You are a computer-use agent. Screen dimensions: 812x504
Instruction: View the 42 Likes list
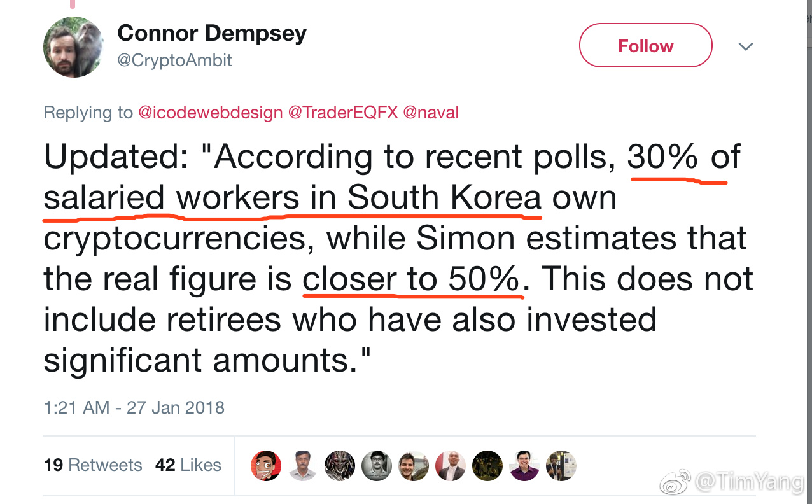188,465
